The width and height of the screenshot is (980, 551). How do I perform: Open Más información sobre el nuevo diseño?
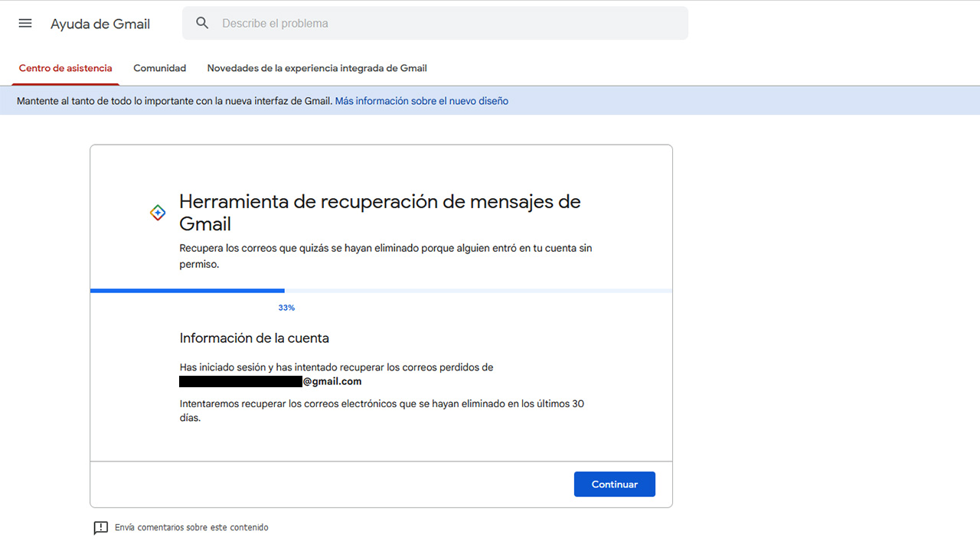tap(422, 100)
